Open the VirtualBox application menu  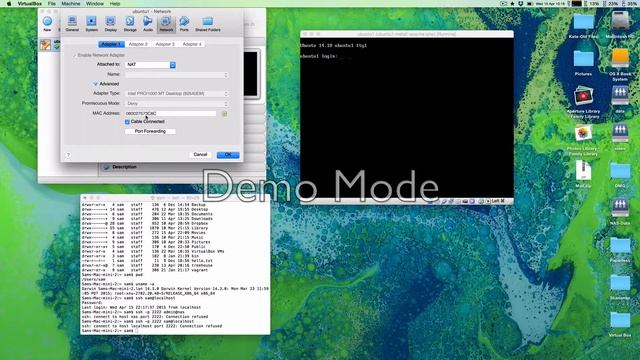click(x=29, y=4)
